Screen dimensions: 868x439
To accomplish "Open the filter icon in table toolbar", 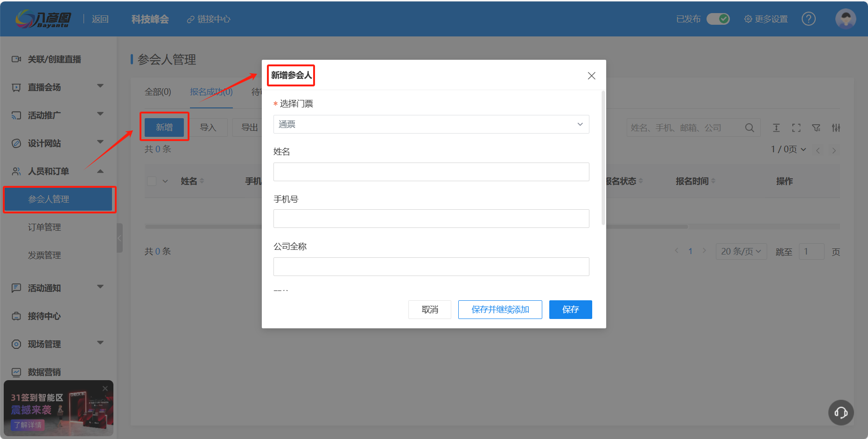I will 816,127.
